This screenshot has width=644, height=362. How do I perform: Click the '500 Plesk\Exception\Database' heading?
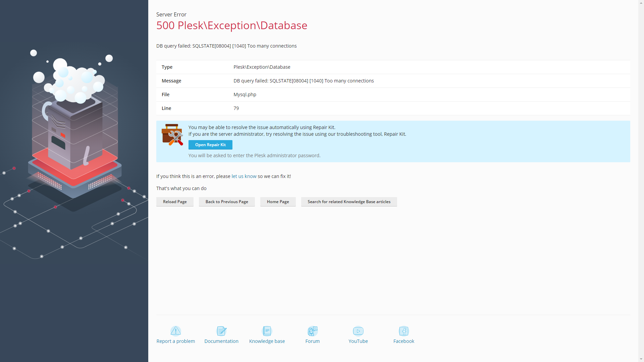(x=232, y=25)
